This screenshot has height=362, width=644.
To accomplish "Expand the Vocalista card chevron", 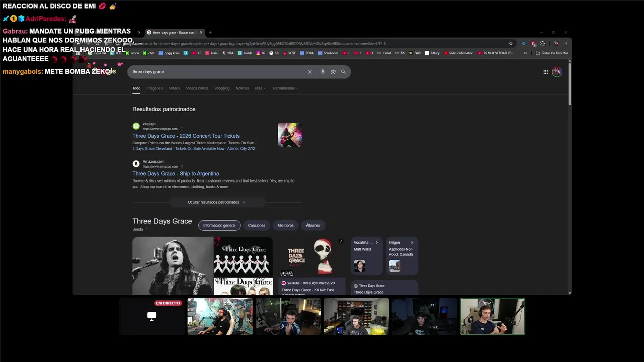I will pyautogui.click(x=376, y=242).
